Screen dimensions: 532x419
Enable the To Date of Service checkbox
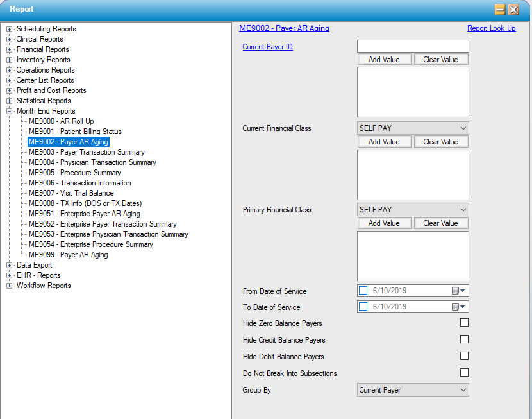[x=363, y=307]
